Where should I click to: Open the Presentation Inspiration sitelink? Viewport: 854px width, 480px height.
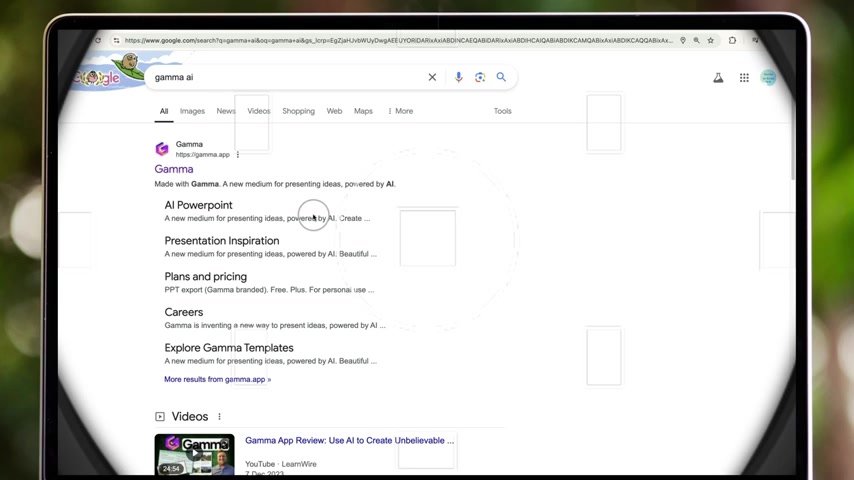click(222, 241)
